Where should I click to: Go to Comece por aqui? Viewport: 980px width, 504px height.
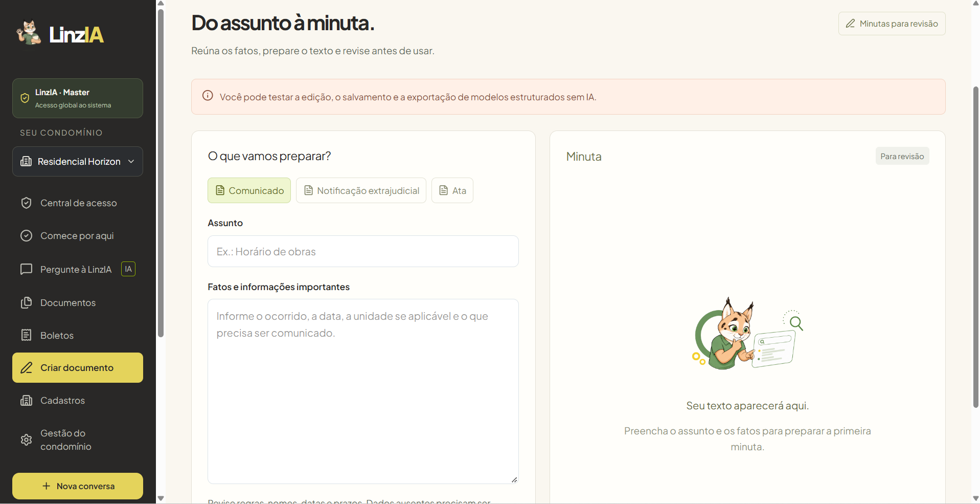[x=78, y=236]
